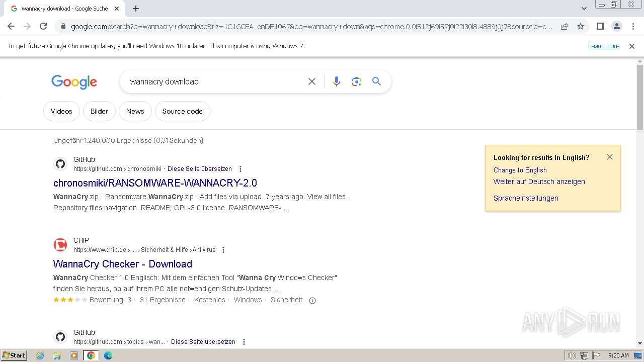644x362 pixels.
Task: Open a new browser tab
Action: point(136,9)
